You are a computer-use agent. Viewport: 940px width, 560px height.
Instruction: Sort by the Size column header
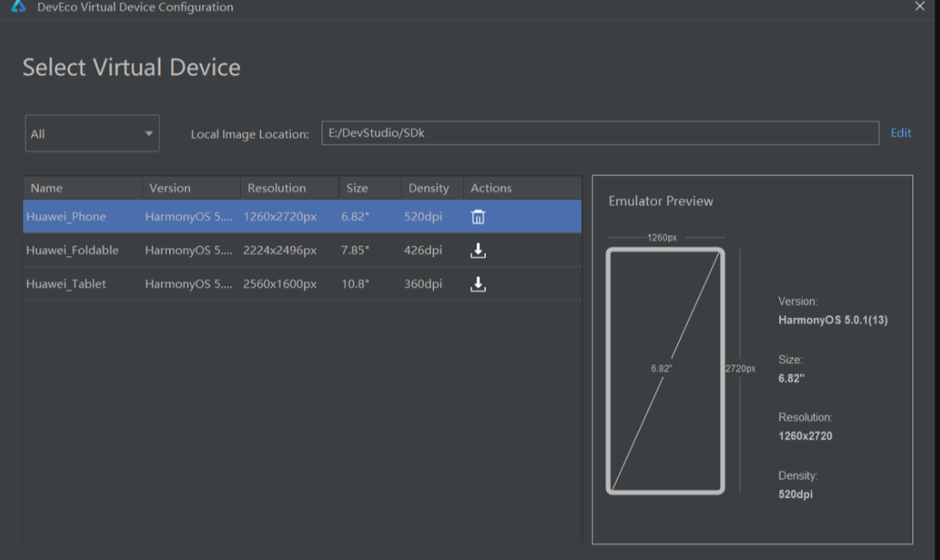click(x=370, y=187)
